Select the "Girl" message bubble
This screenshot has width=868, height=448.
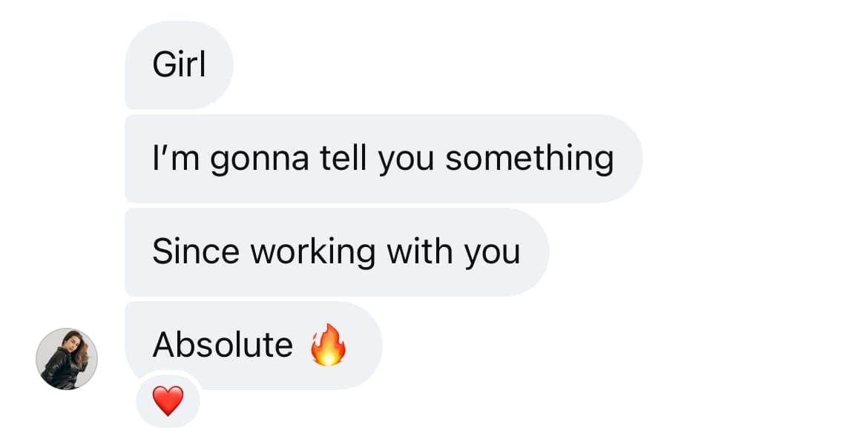pyautogui.click(x=179, y=65)
